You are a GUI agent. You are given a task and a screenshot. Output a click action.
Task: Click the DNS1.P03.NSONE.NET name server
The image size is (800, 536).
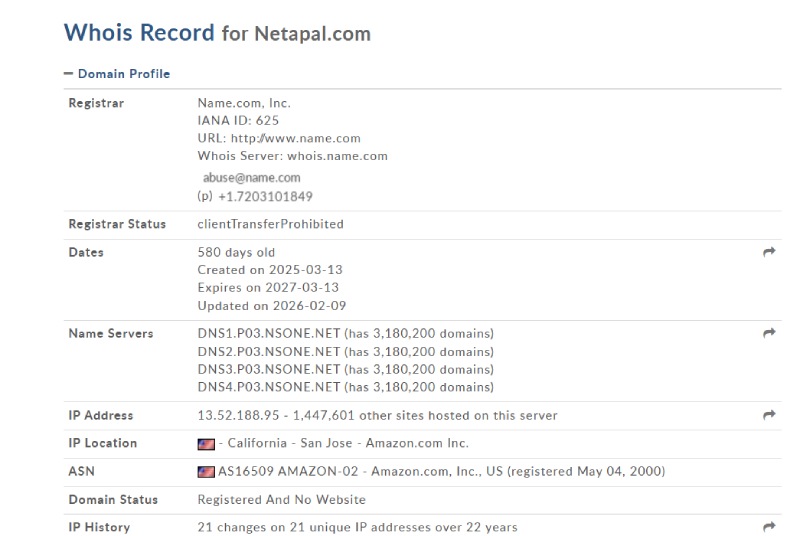269,334
